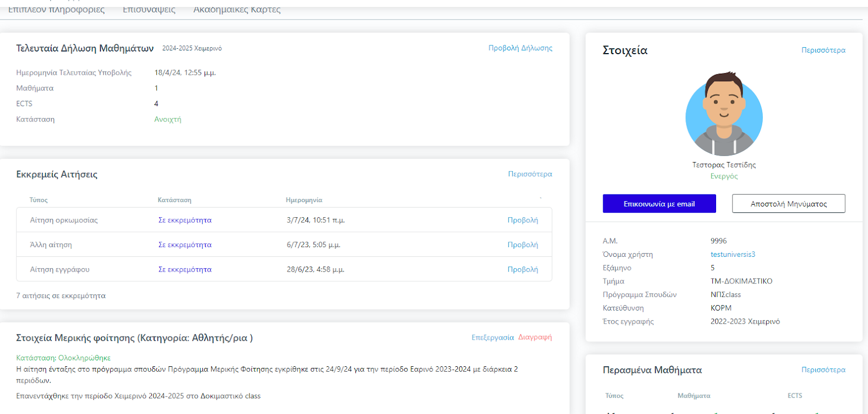Click the A.M. value 9996
This screenshot has height=414, width=868.
(x=719, y=241)
